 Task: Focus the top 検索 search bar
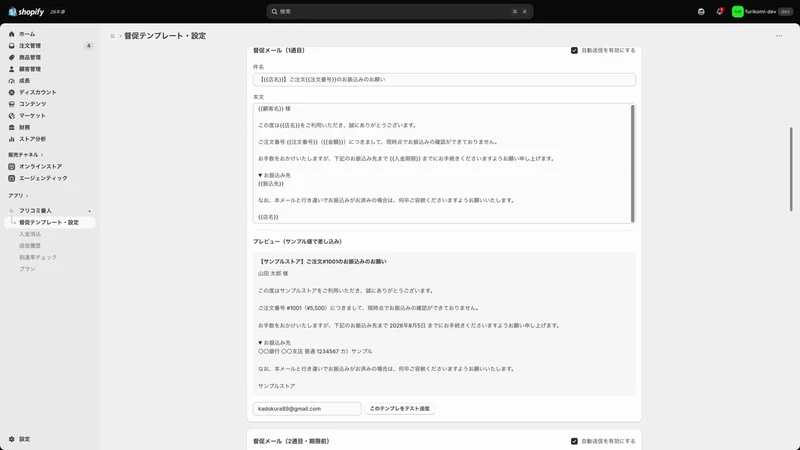[x=399, y=12]
